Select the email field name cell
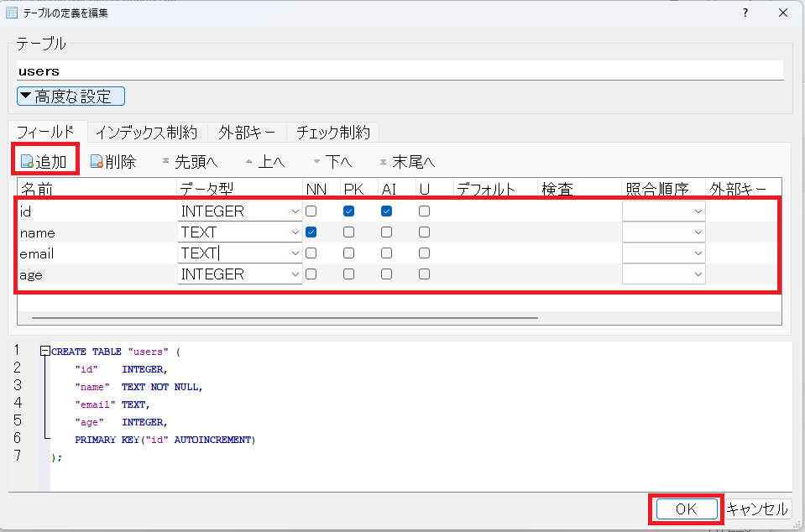This screenshot has width=805, height=532. click(x=97, y=253)
